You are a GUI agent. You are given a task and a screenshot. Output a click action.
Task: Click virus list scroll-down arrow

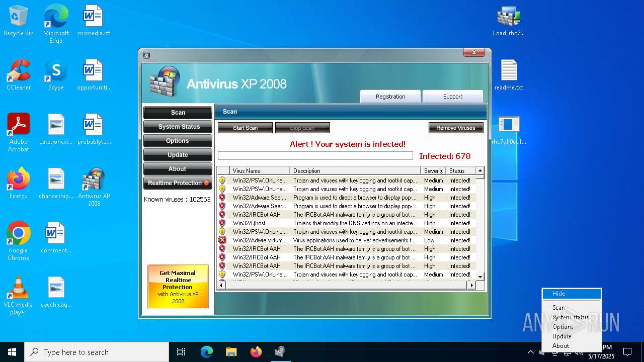point(480,277)
